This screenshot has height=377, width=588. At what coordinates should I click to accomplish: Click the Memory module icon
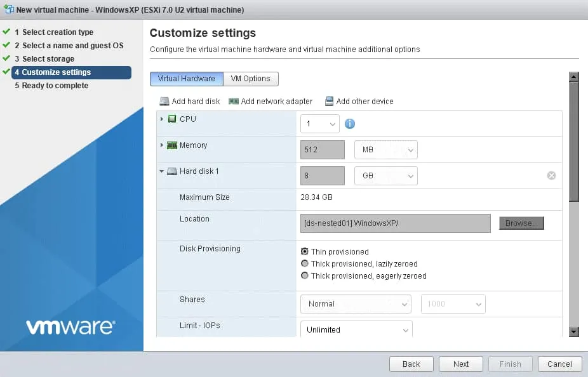[172, 145]
